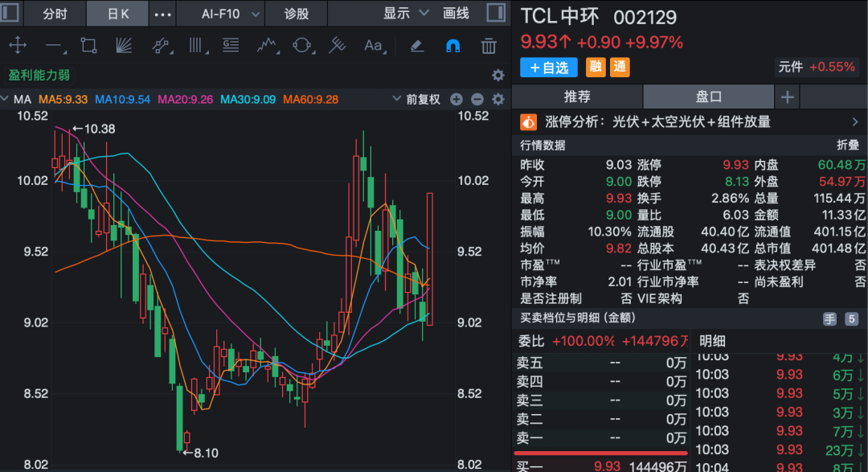
Task: Click the 卖五 ask row
Action: [601, 363]
